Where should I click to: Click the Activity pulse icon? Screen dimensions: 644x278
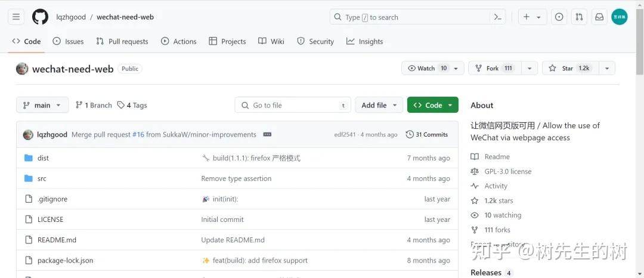(475, 186)
